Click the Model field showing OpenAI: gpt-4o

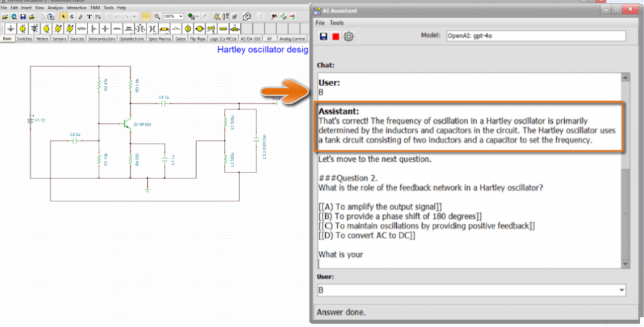click(535, 36)
